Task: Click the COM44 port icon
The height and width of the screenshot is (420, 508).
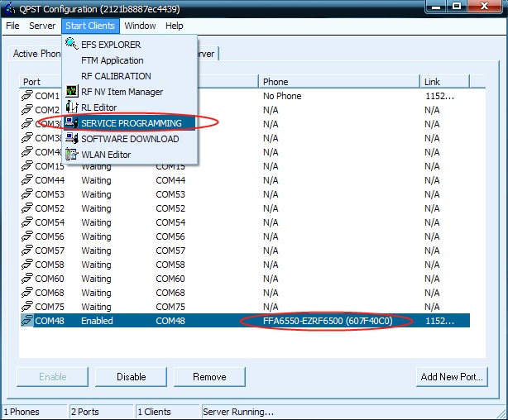Action: pos(27,180)
